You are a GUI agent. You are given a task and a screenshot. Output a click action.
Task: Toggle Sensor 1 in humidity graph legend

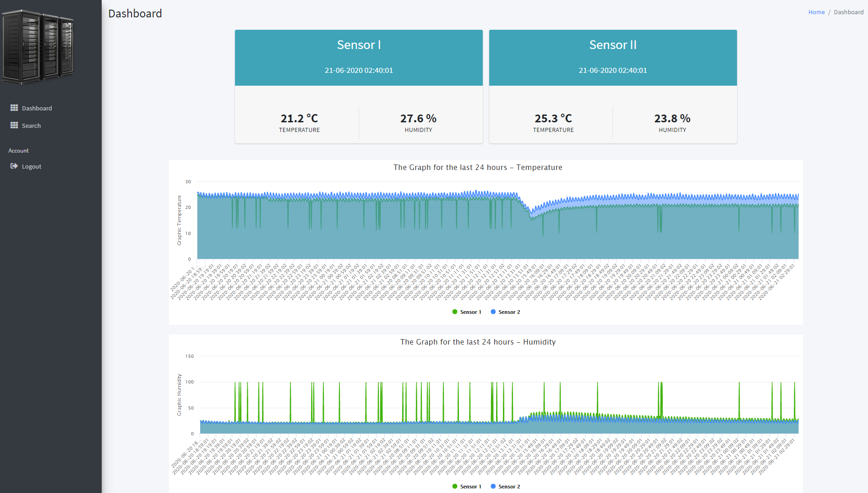coord(467,487)
